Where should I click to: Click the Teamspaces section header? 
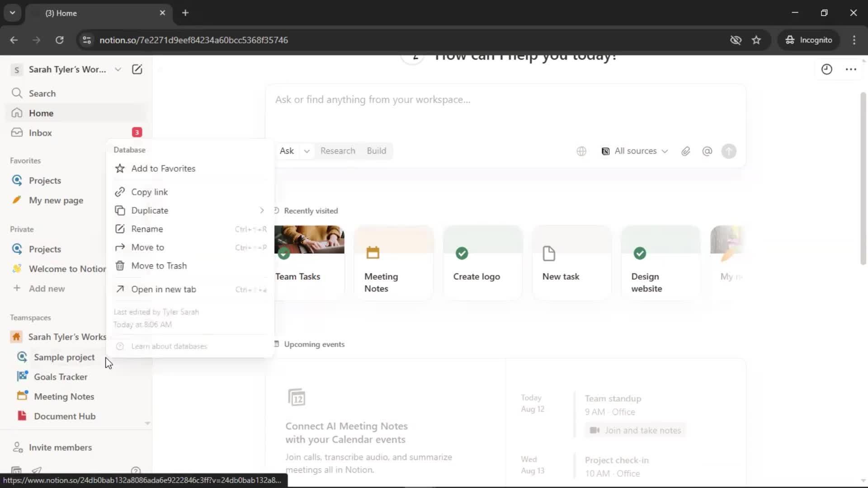tap(30, 318)
